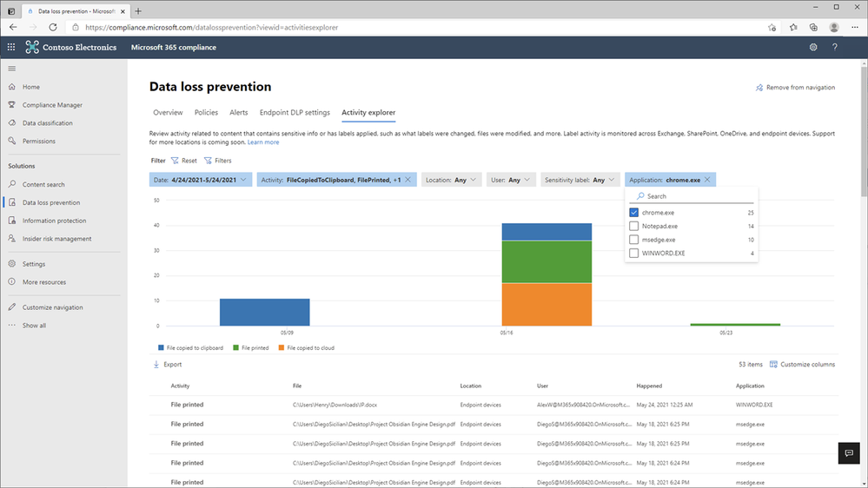Open the settings gear in header

click(x=813, y=47)
